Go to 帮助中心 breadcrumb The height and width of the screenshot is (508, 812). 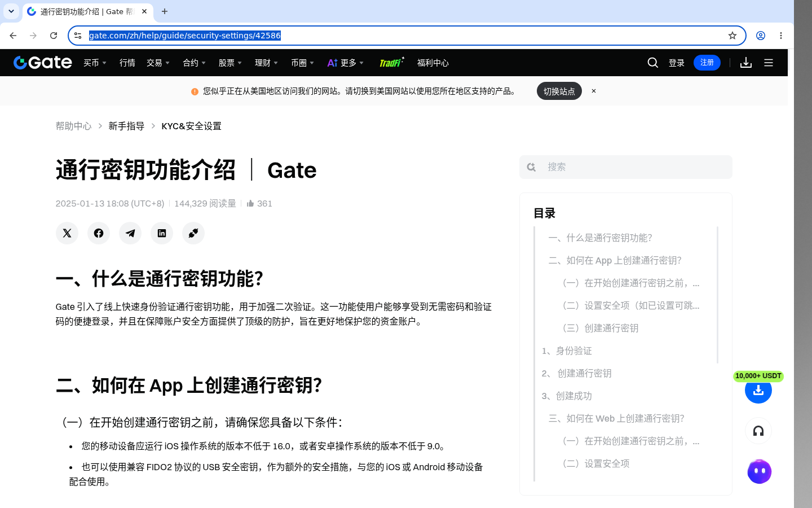(x=73, y=126)
